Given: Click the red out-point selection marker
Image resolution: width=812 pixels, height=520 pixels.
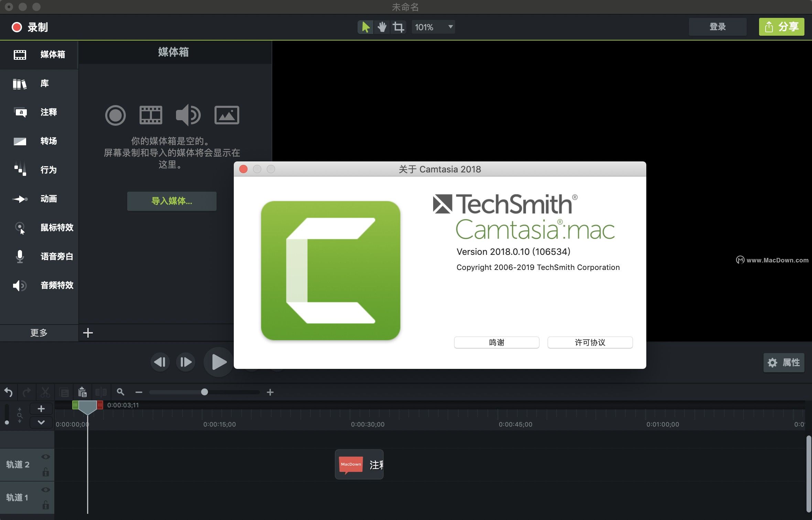Looking at the screenshot, I should (100, 405).
